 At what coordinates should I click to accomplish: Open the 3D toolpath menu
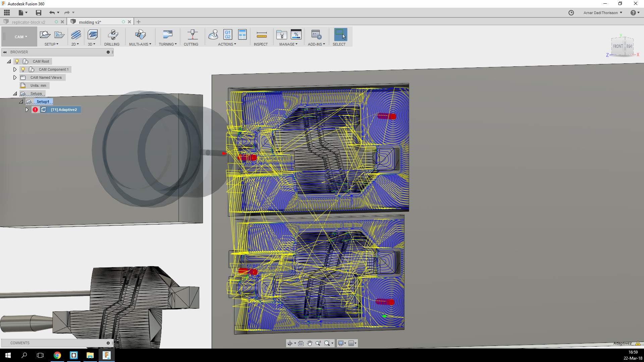click(92, 44)
